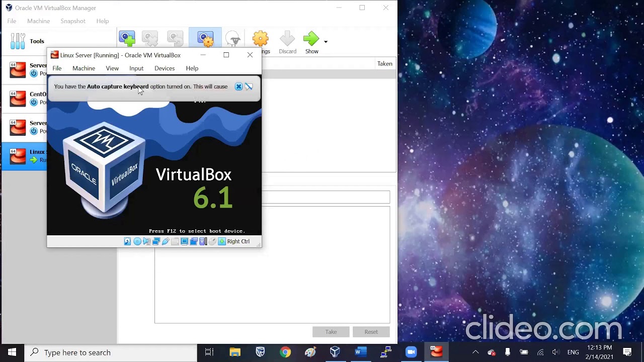Image resolution: width=644 pixels, height=362 pixels.
Task: Click the optical disk indicator in VM status bar
Action: (137, 241)
